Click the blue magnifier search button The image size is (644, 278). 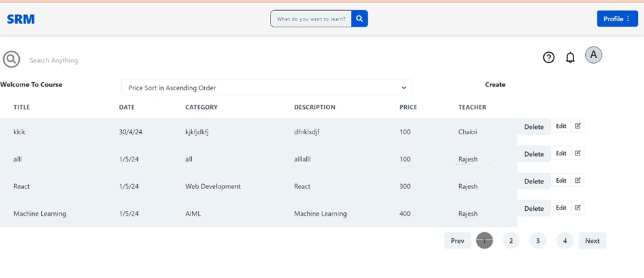[360, 18]
